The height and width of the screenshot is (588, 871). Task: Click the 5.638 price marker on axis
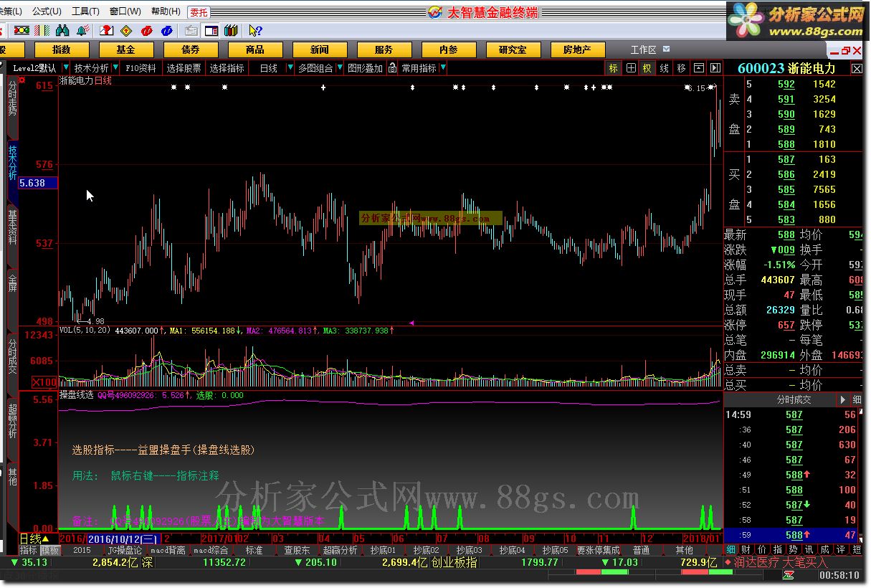[37, 183]
